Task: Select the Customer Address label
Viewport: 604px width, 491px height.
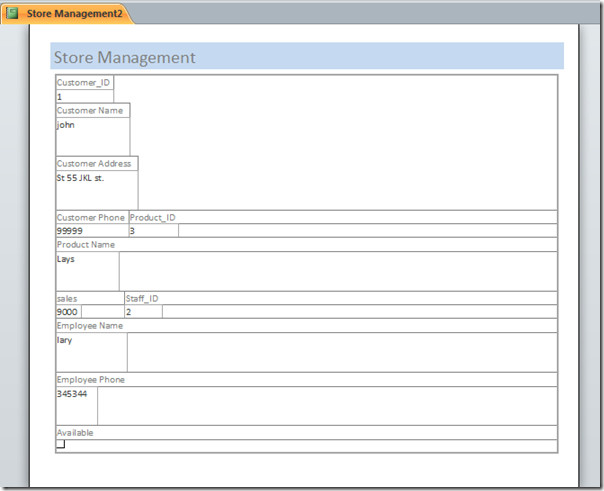Action: 97,163
